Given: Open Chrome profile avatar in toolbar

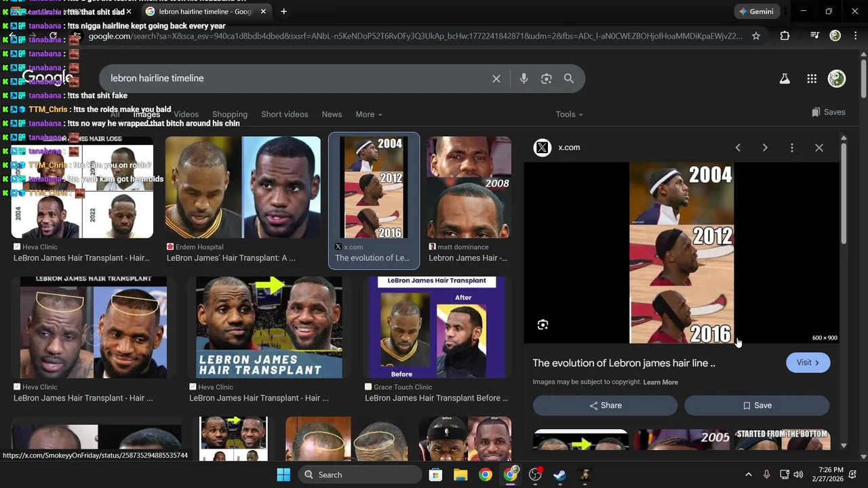Looking at the screenshot, I should (x=835, y=36).
